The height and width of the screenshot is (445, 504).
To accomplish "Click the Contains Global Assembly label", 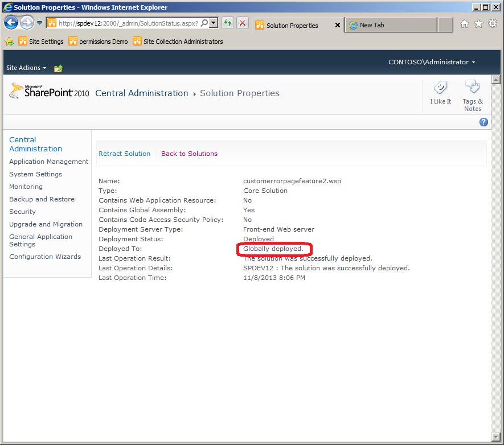I will pos(142,210).
